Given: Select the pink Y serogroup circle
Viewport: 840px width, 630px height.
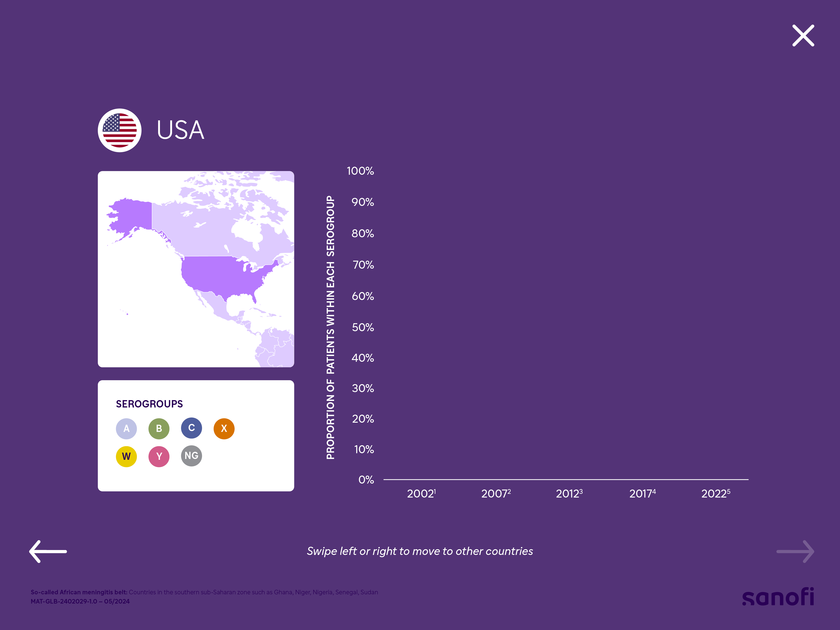Looking at the screenshot, I should click(x=159, y=456).
